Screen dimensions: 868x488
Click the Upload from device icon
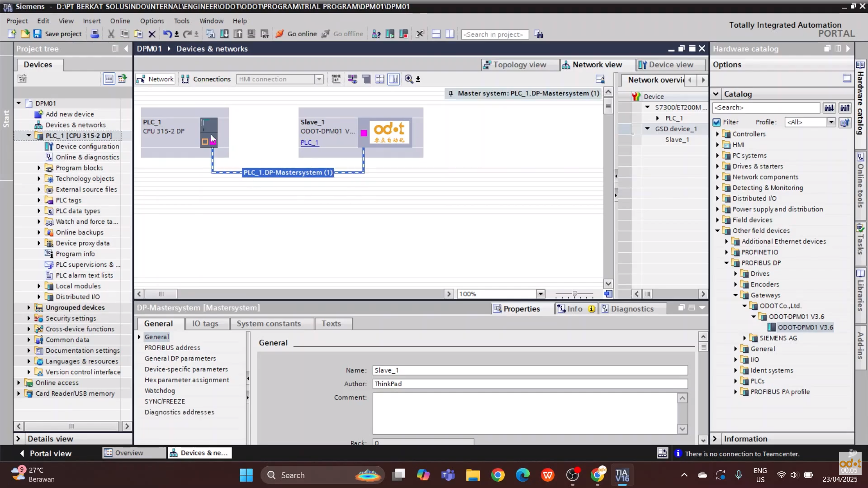click(237, 34)
